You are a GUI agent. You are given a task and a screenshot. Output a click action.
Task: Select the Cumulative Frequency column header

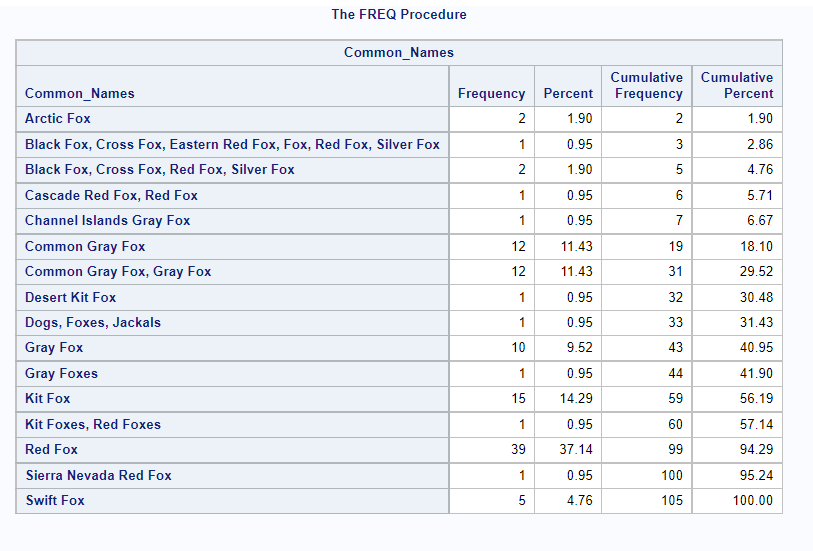pos(648,86)
